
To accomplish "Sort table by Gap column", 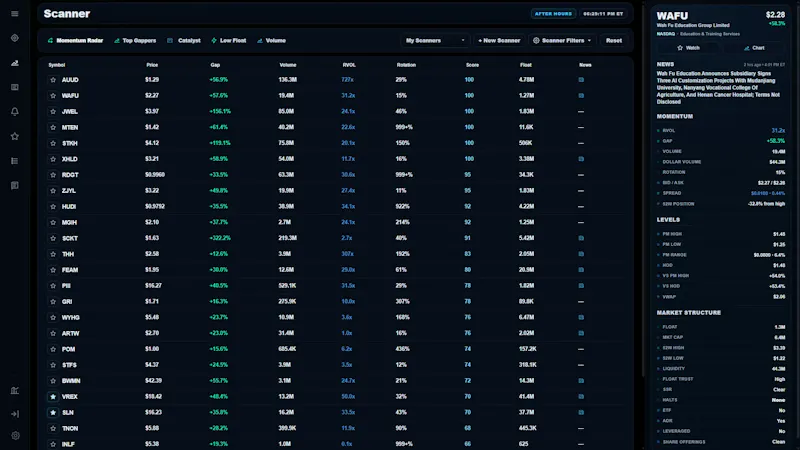I will 215,65.
